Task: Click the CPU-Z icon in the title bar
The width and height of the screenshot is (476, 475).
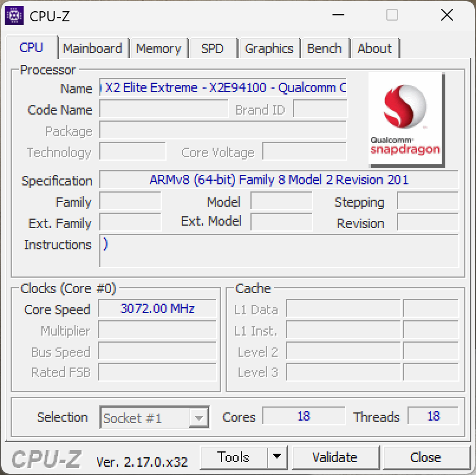Action: pyautogui.click(x=15, y=15)
